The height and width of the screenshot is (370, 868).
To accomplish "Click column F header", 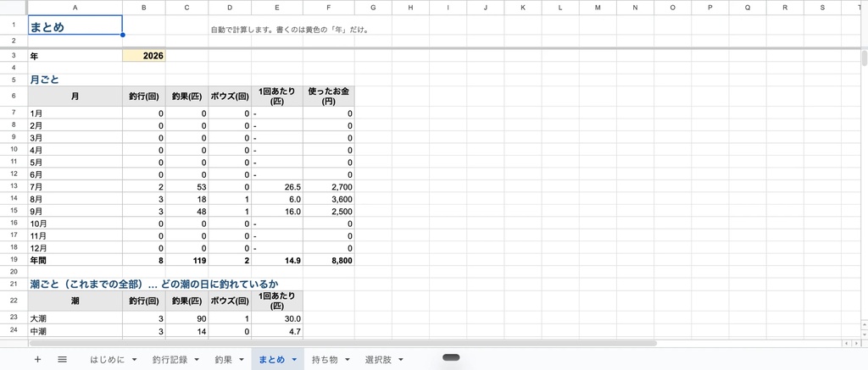I will [329, 7].
